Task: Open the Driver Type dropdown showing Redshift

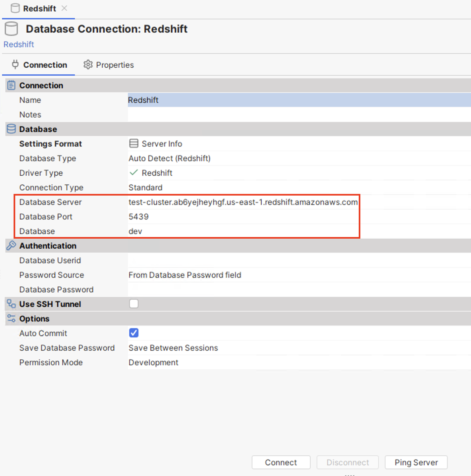Action: (x=299, y=173)
